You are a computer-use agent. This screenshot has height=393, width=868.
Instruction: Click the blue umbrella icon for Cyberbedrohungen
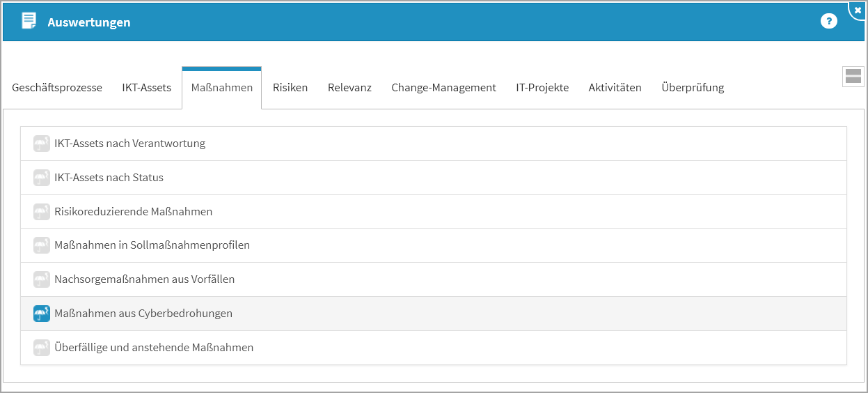pos(42,314)
